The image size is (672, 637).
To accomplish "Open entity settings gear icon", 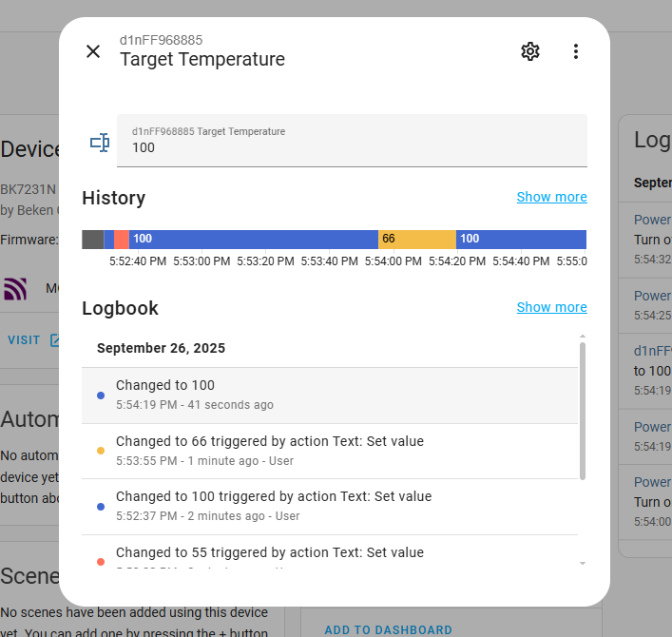I will coord(530,51).
